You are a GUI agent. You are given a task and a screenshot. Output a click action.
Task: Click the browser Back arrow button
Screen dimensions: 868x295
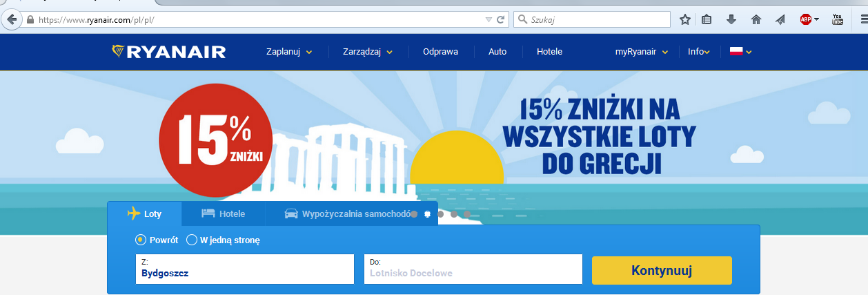click(11, 19)
